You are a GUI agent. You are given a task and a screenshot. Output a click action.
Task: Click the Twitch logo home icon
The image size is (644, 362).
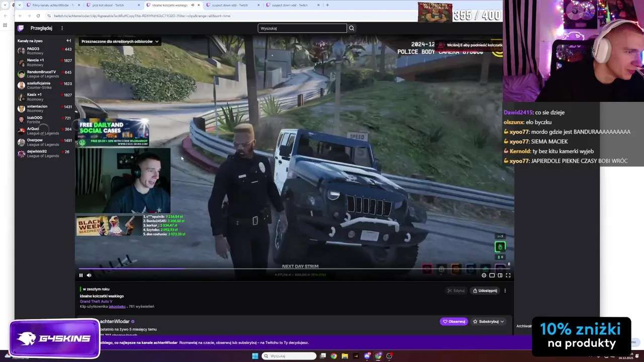pyautogui.click(x=21, y=28)
